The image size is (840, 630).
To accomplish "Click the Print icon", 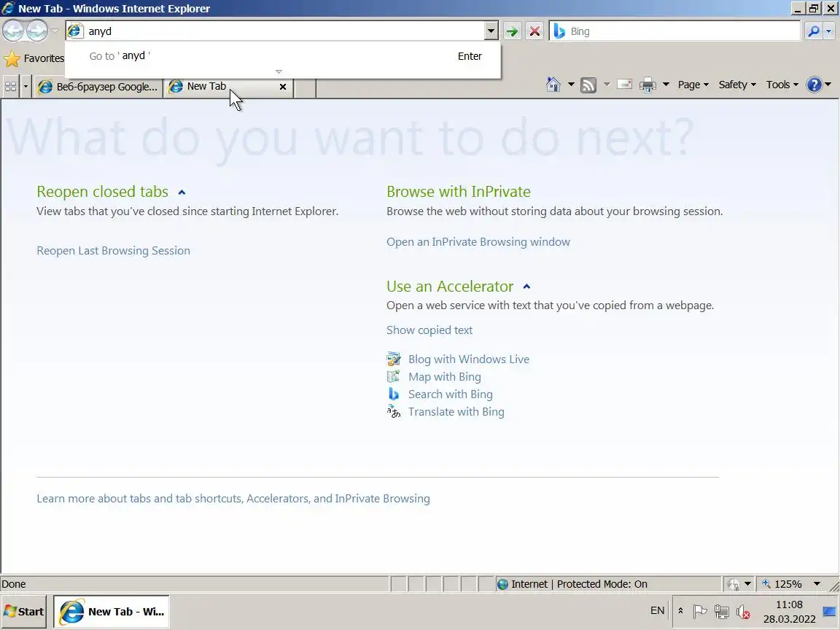I will coord(647,85).
